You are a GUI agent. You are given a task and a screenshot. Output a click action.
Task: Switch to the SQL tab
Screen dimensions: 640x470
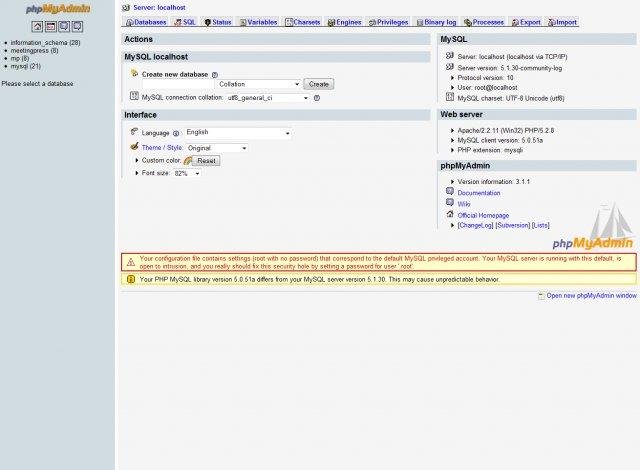pos(185,22)
